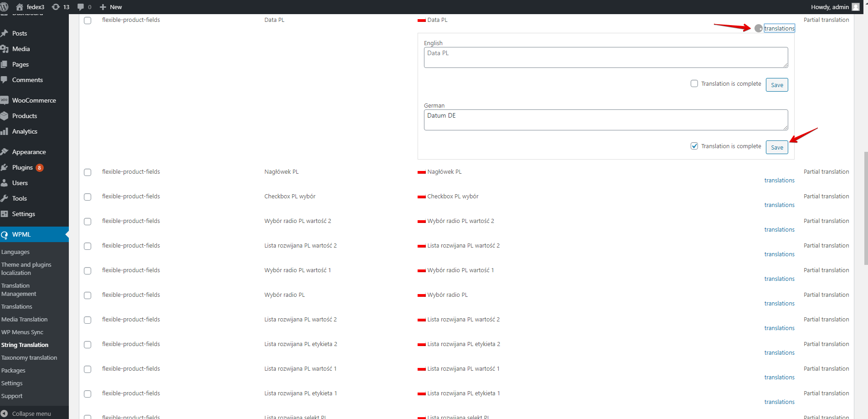Screen dimensions: 868x419
Task: Click the English translation text field
Action: [x=606, y=57]
